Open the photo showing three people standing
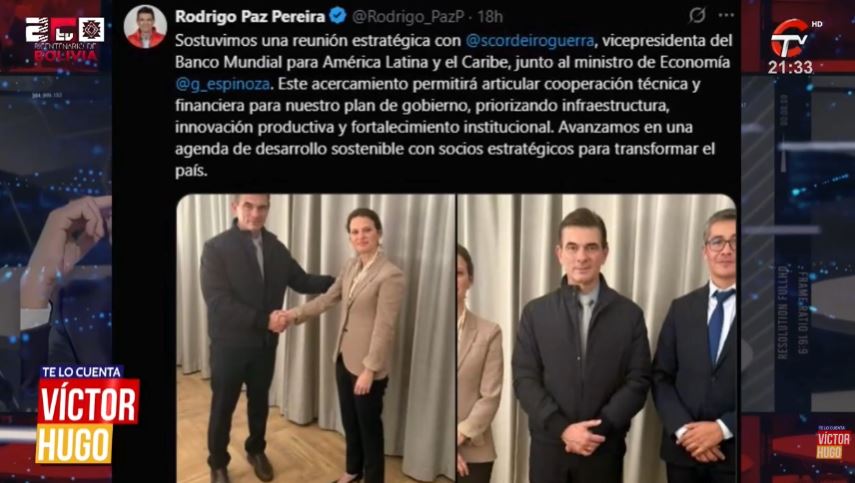The width and height of the screenshot is (855, 483). tap(597, 338)
